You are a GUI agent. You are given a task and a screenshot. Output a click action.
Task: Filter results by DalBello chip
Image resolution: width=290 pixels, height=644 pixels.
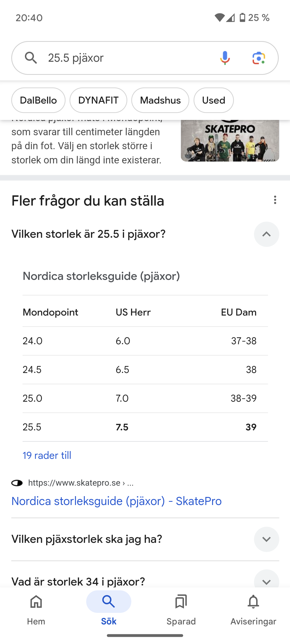click(x=38, y=100)
